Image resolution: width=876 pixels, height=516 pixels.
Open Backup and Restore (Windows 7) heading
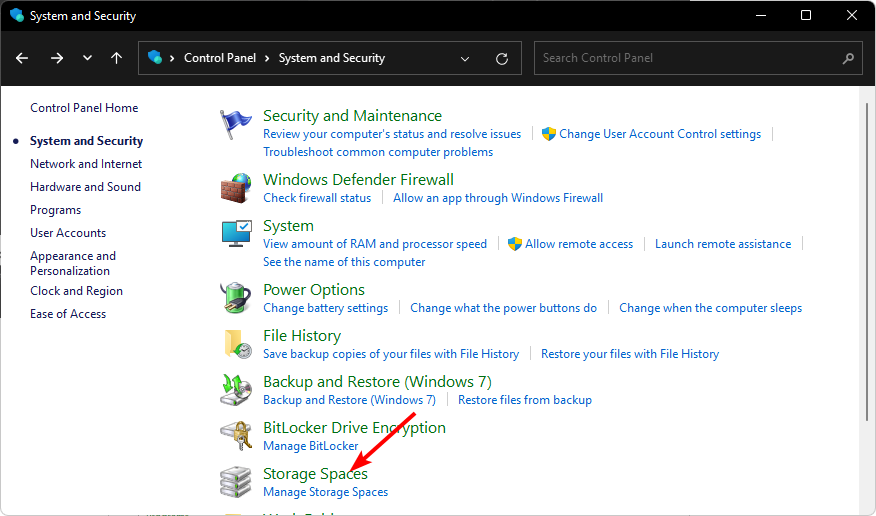click(x=377, y=382)
